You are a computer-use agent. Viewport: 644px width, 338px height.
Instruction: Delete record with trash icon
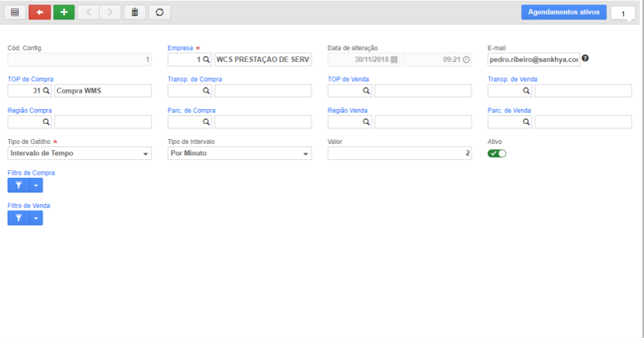tap(135, 12)
